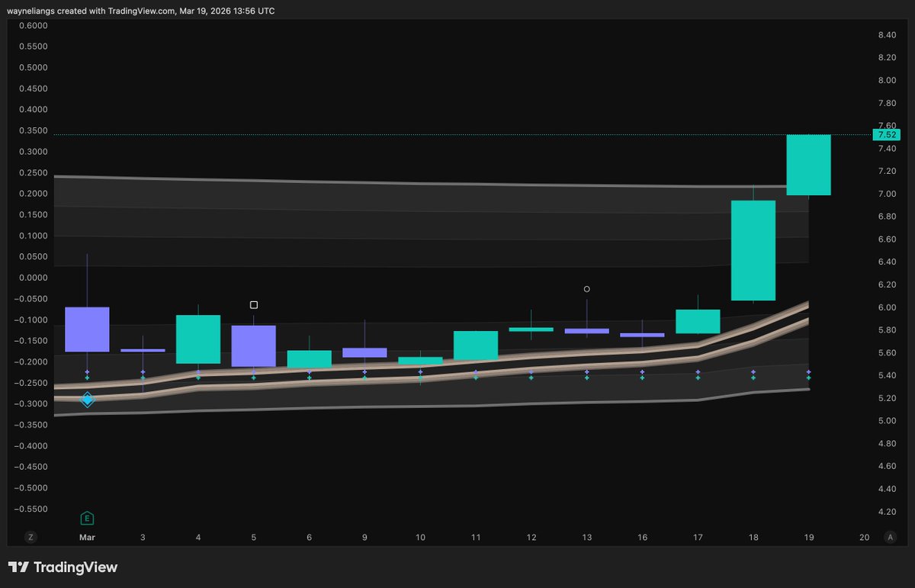Select the teal candle for Mar 4
This screenshot has width=915, height=588.
pyautogui.click(x=198, y=339)
